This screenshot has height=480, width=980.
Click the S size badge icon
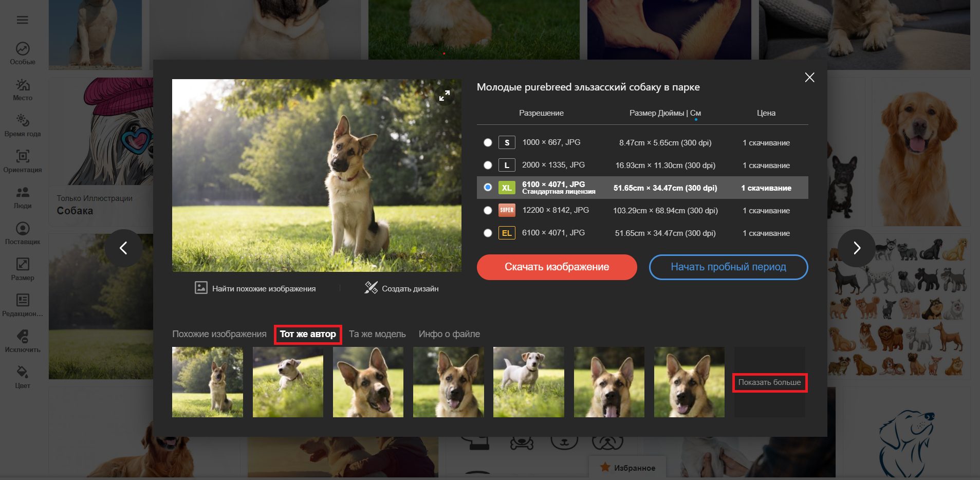point(507,143)
